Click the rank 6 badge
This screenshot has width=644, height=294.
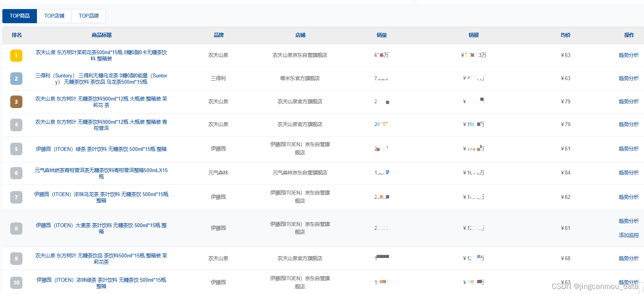16,173
